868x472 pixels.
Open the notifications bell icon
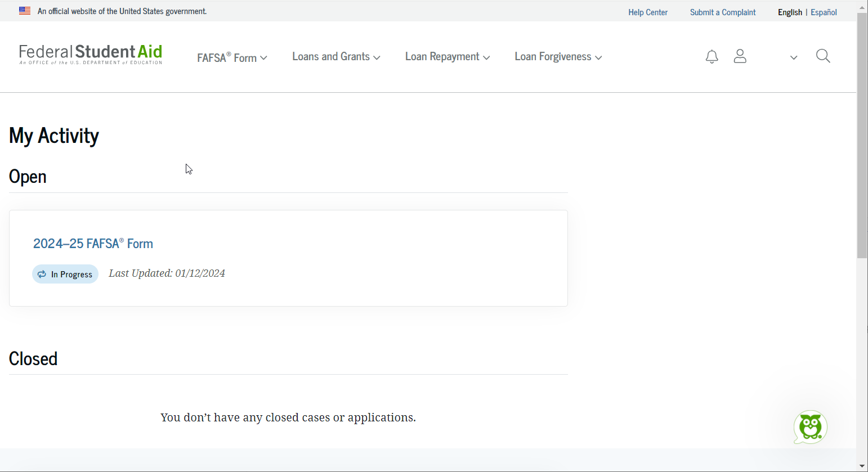tap(712, 56)
